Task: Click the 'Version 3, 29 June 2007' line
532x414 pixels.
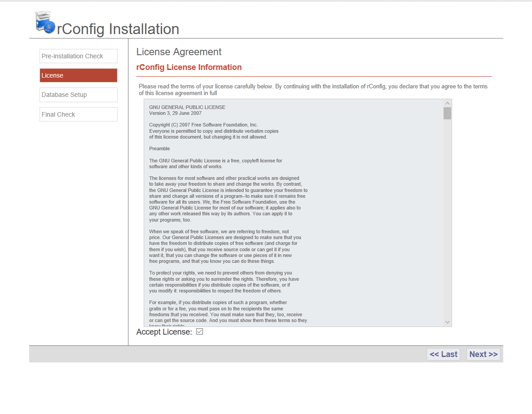Action: pyautogui.click(x=176, y=113)
